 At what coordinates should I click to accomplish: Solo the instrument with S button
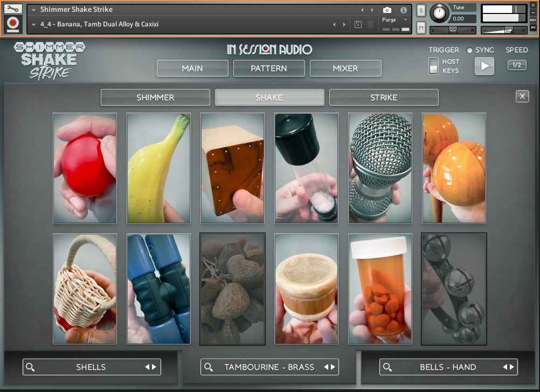(421, 10)
